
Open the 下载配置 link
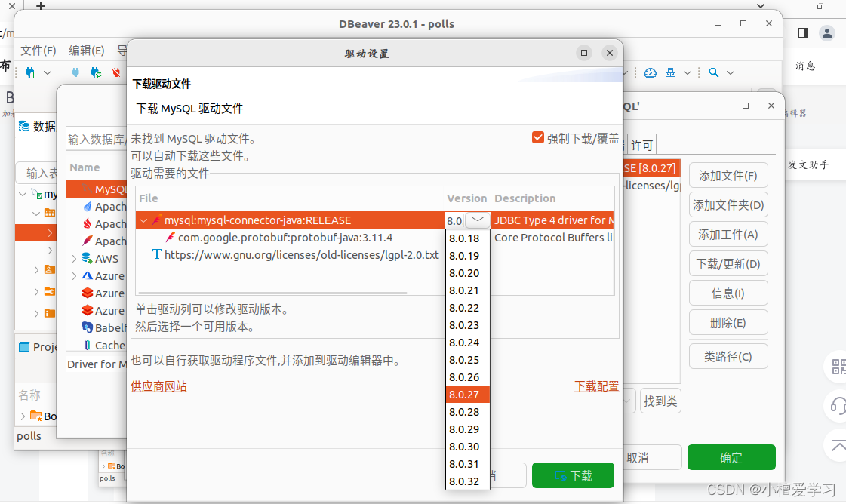coord(597,386)
